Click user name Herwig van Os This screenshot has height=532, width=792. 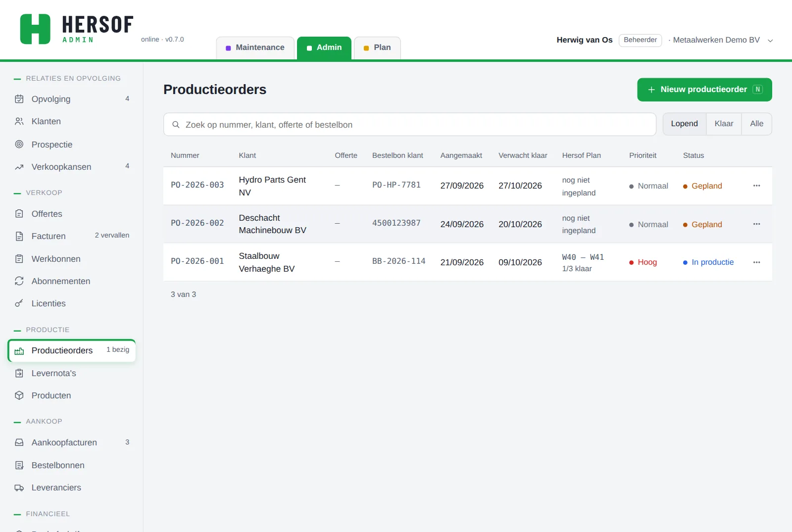coord(585,40)
